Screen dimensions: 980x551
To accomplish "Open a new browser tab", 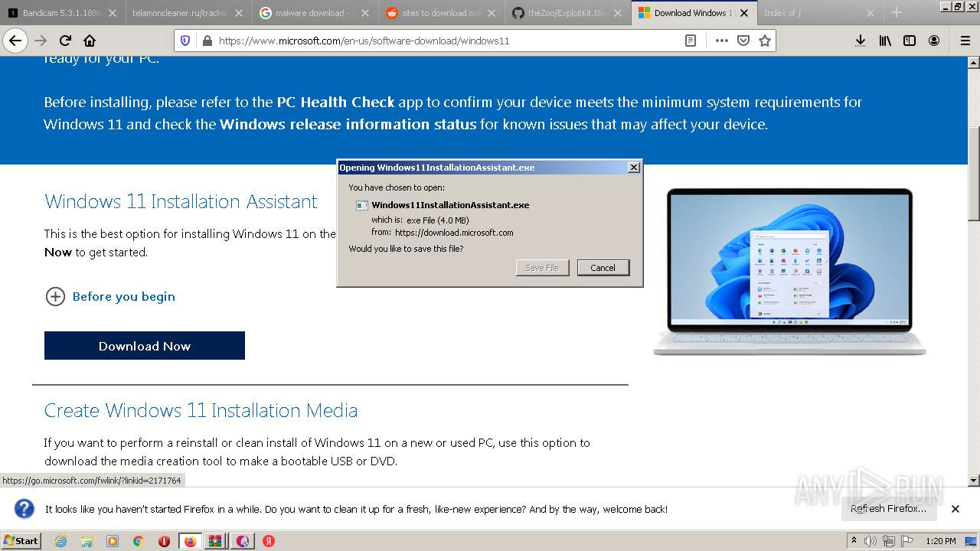I will pyautogui.click(x=897, y=13).
